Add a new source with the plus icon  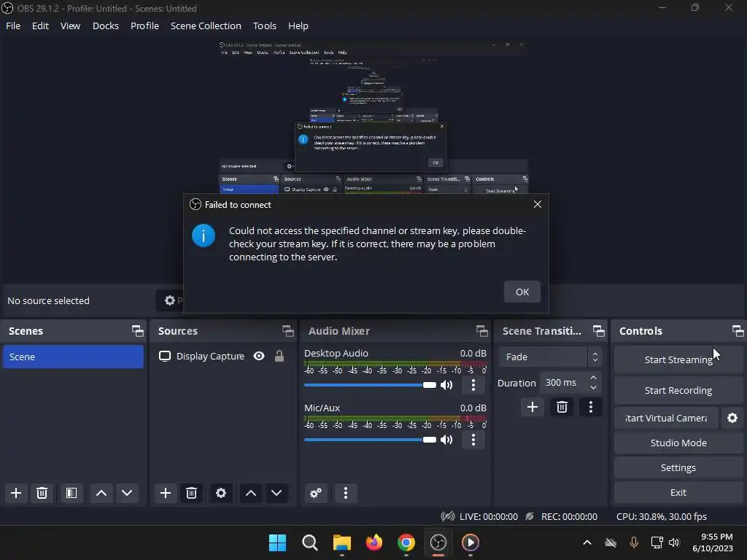[x=166, y=493]
